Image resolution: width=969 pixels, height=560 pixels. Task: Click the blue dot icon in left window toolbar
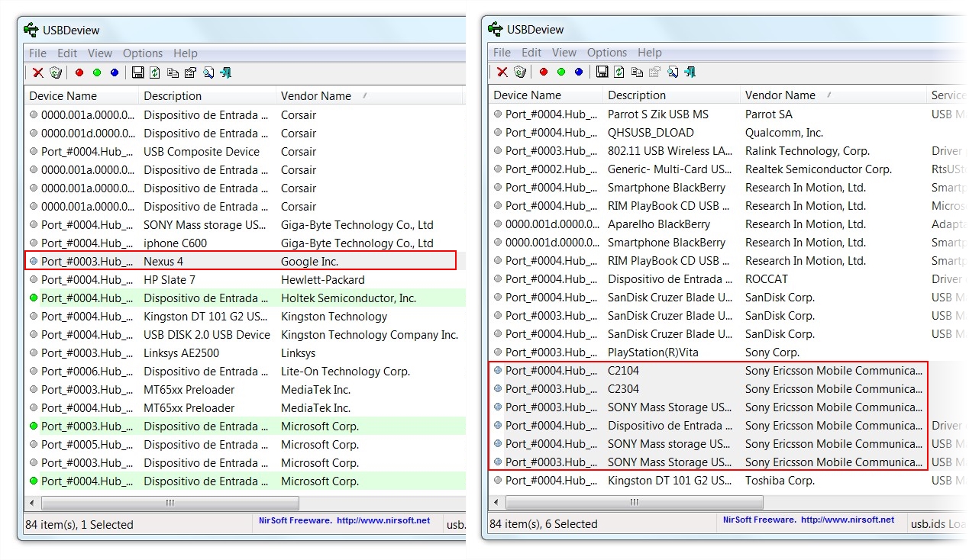[115, 72]
